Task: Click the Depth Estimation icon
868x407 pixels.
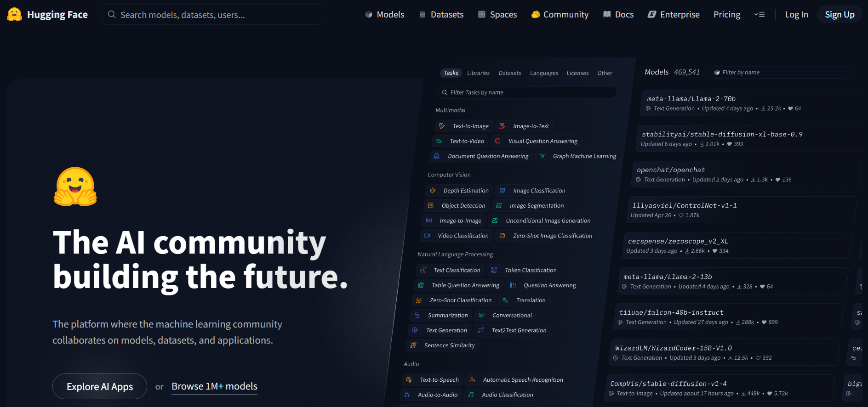Action: point(433,191)
